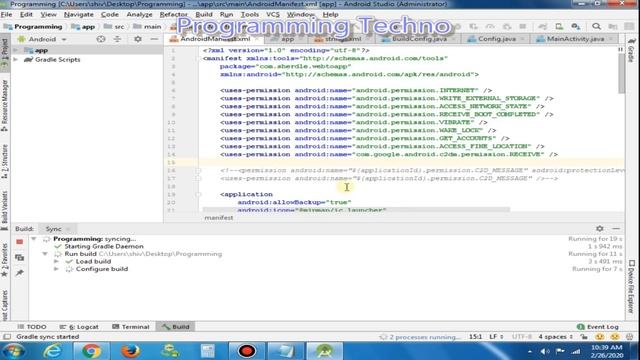Open the AVD Manager toolbar icon

point(559,27)
